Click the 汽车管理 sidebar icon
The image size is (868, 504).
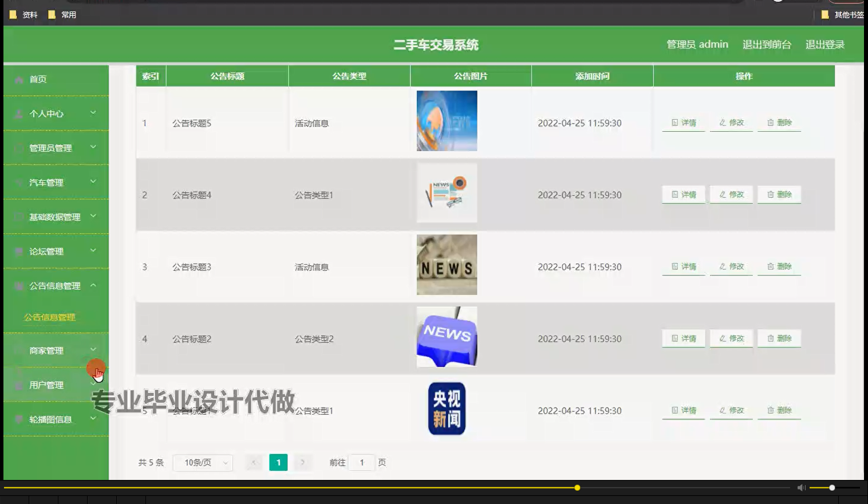coord(18,182)
